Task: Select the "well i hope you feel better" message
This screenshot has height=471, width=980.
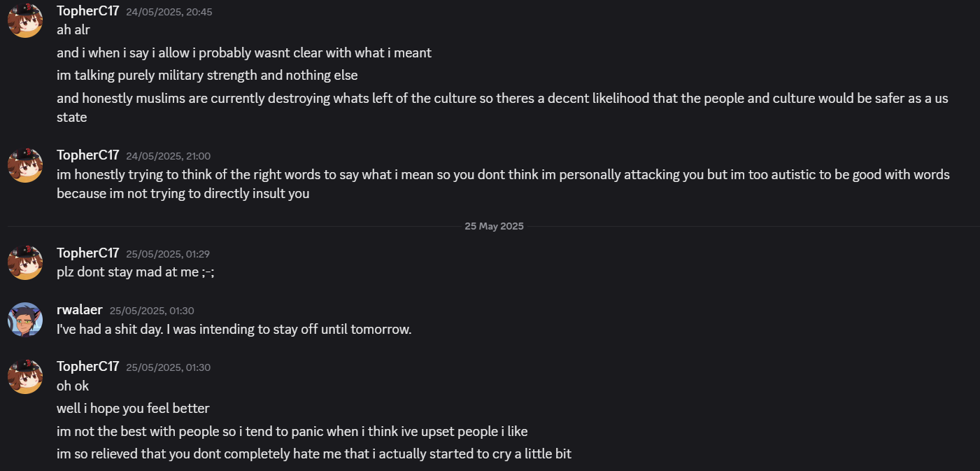Action: click(133, 408)
